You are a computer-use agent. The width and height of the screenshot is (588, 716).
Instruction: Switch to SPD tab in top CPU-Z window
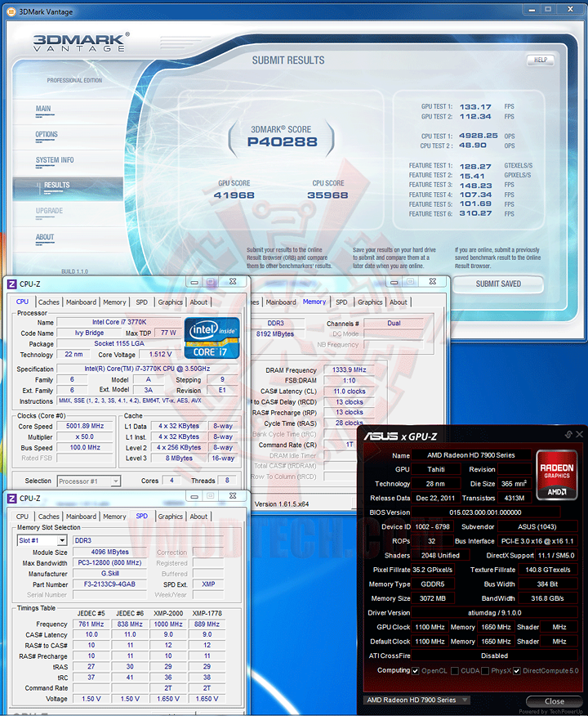coord(142,302)
